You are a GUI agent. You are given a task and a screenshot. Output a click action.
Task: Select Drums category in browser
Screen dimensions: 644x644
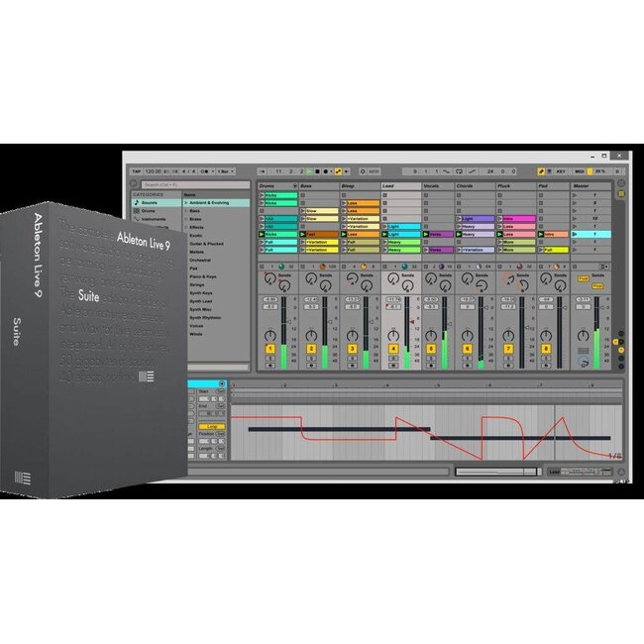pyautogui.click(x=157, y=211)
